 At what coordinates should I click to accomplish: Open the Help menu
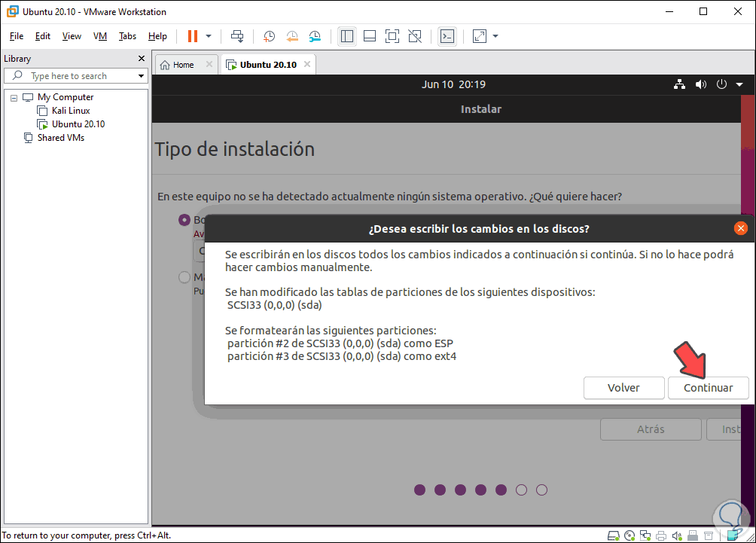pos(157,36)
